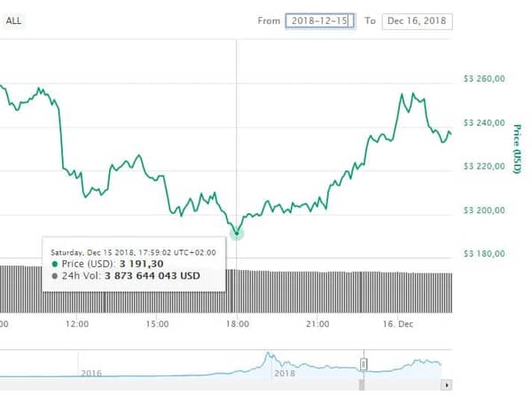Viewport: 532px width, 395px height.
Task: Click the 2016 label in the navigator
Action: point(91,374)
